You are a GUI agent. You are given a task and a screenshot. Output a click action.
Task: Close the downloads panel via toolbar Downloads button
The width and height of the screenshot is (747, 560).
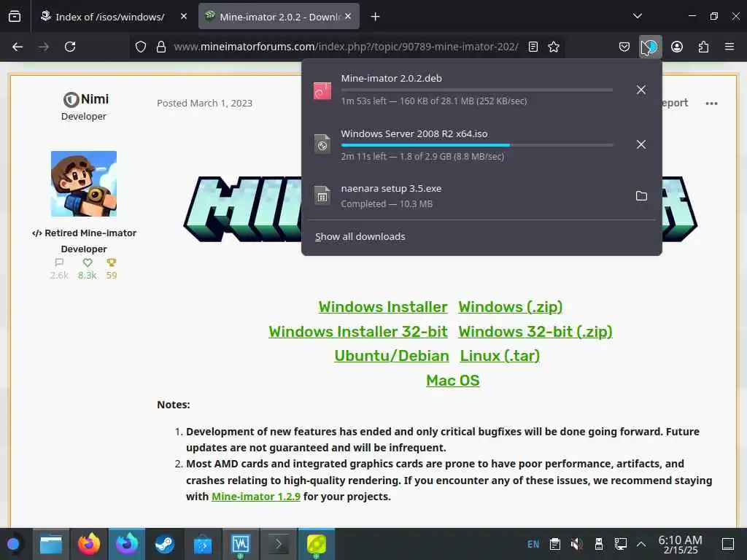pos(650,47)
